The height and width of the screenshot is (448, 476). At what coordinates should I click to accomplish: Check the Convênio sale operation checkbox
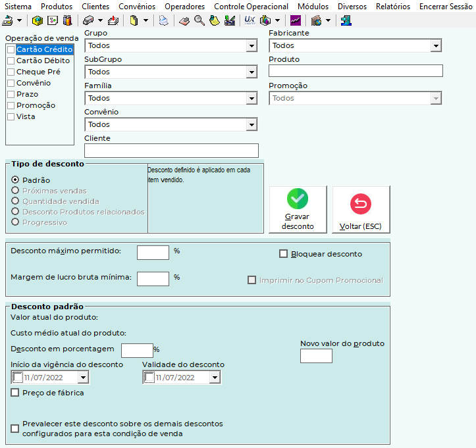11,83
